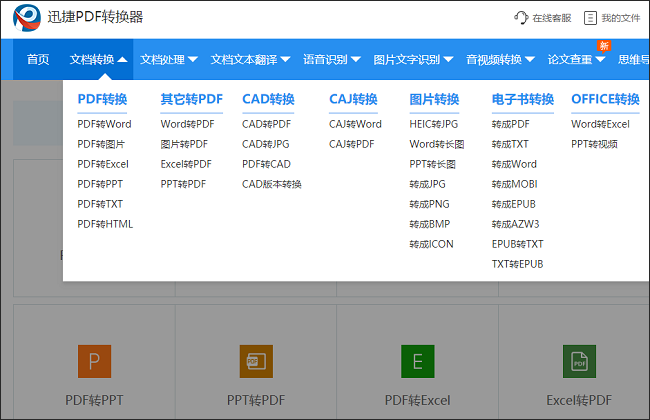Viewport: 650px width, 420px height.
Task: Click the CAJ转Word link
Action: tap(355, 124)
